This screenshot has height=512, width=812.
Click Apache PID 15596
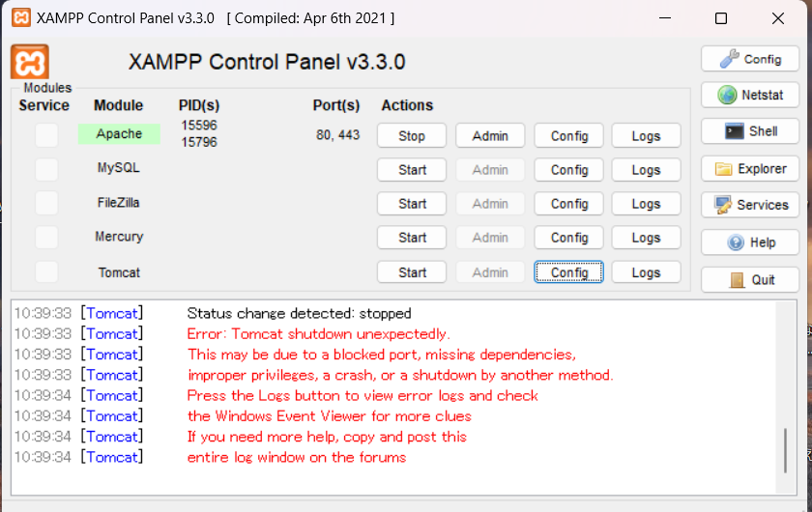point(199,126)
